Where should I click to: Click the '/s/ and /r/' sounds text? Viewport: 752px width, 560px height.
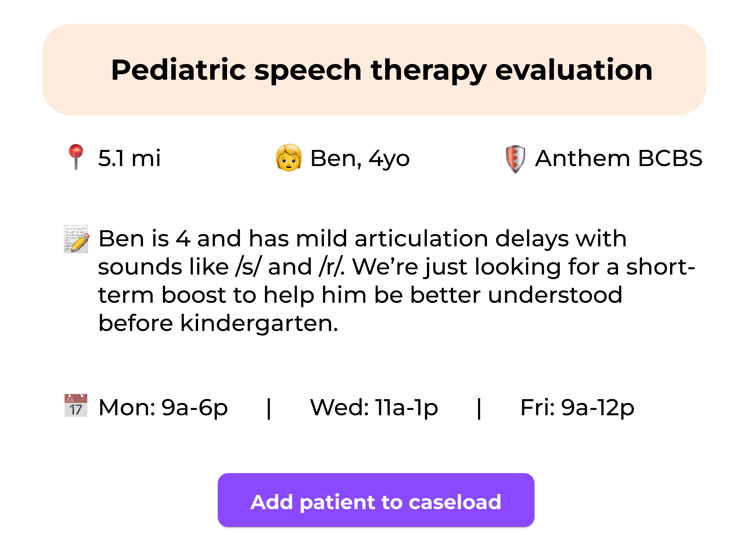[x=289, y=267]
